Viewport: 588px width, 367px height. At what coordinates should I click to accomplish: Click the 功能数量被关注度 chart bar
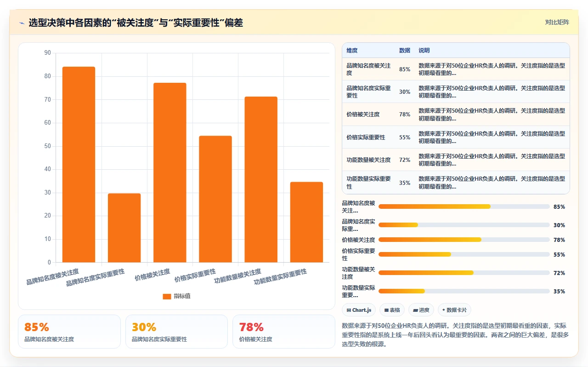pyautogui.click(x=261, y=179)
